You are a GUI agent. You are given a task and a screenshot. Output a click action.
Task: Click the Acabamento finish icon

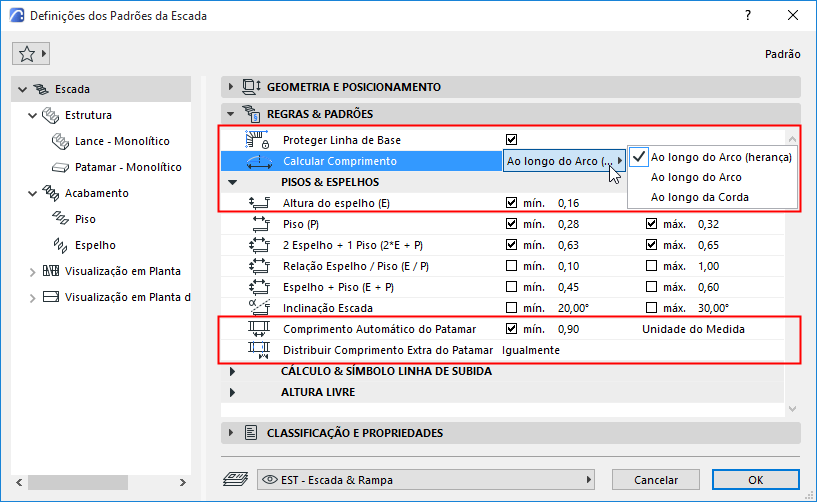(51, 193)
